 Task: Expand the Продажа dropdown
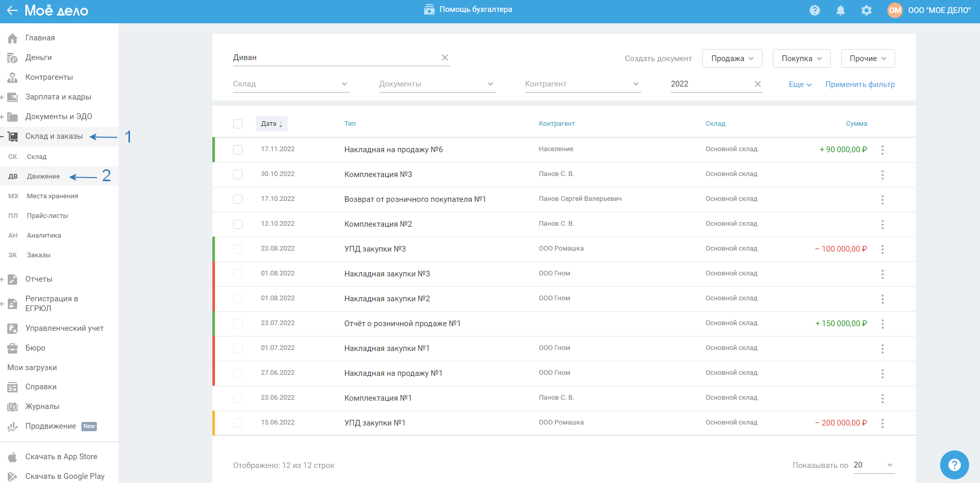point(732,58)
